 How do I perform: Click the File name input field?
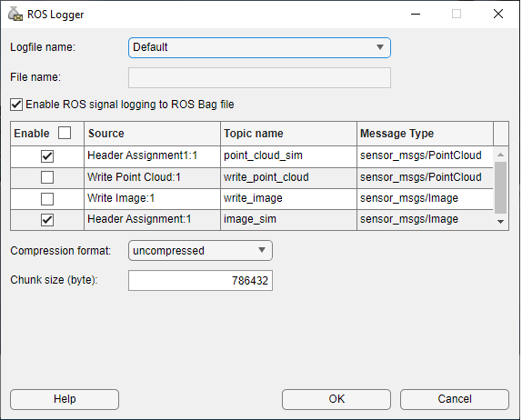point(259,78)
